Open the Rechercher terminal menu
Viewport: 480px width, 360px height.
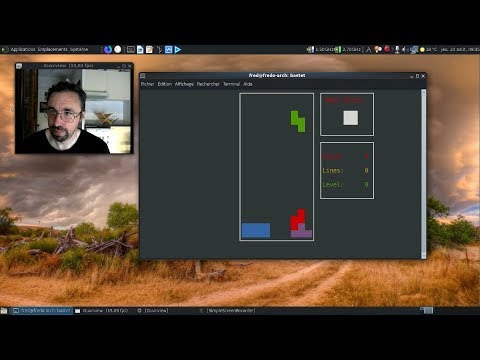click(208, 84)
